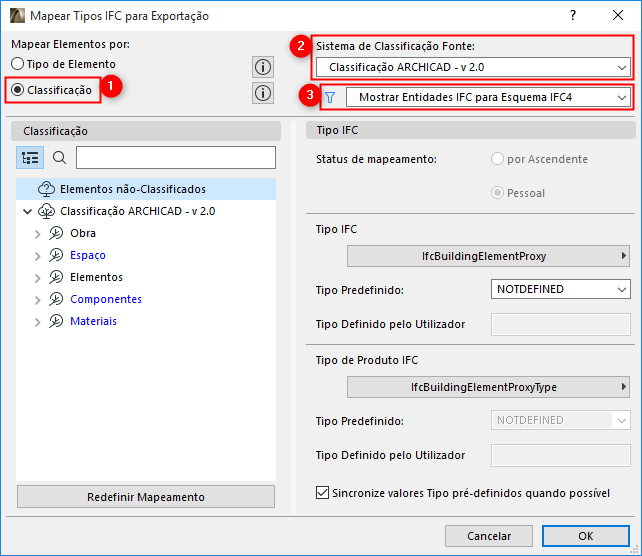Click the Classificação ARCHICAD tree system icon
The width and height of the screenshot is (642, 556).
tap(46, 211)
